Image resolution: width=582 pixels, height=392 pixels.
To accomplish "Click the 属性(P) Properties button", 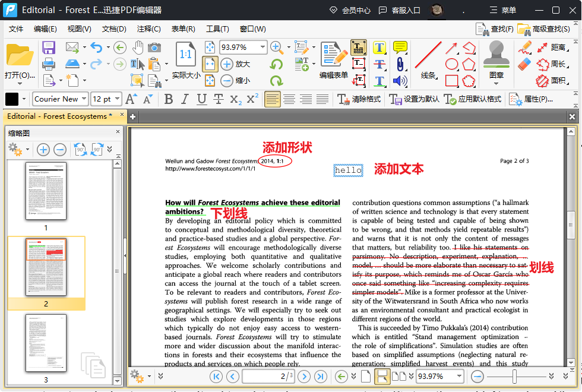I will coord(531,99).
